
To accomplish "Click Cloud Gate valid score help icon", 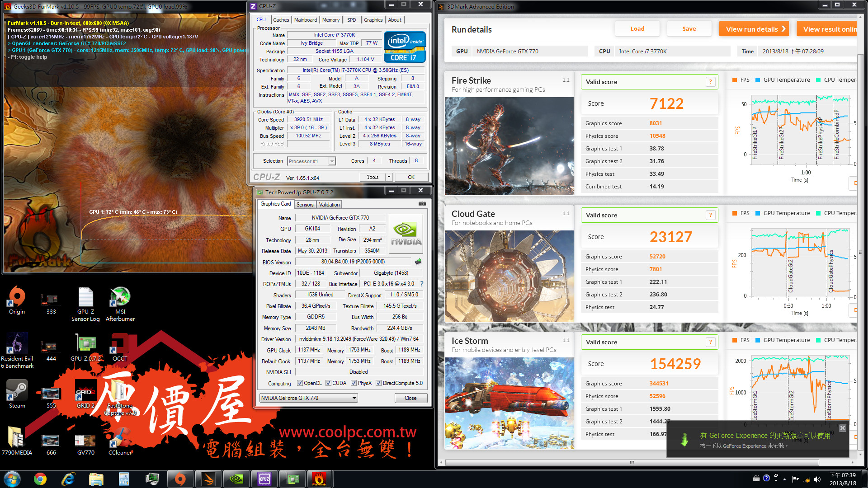I will tap(710, 215).
